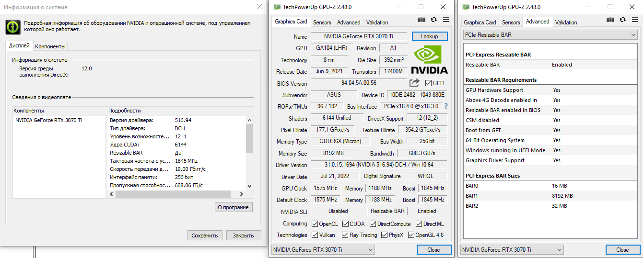This screenshot has width=644, height=258.
Task: Click the CSM disabled row
Action: (x=550, y=120)
